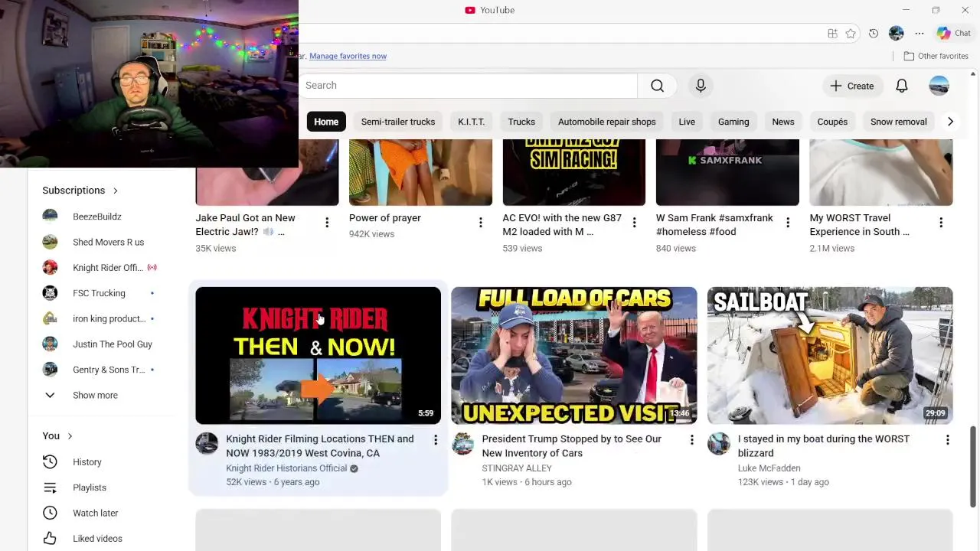
Task: Open Other favorites folder
Action: click(x=936, y=56)
